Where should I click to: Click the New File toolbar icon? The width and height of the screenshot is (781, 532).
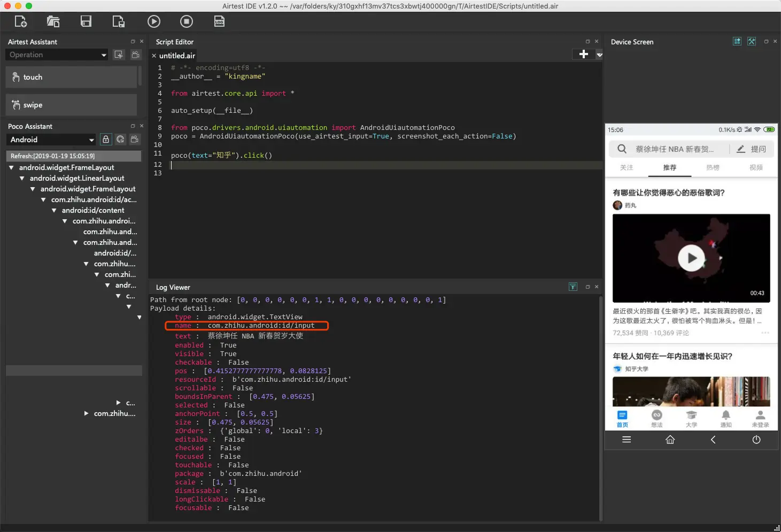pyautogui.click(x=21, y=21)
